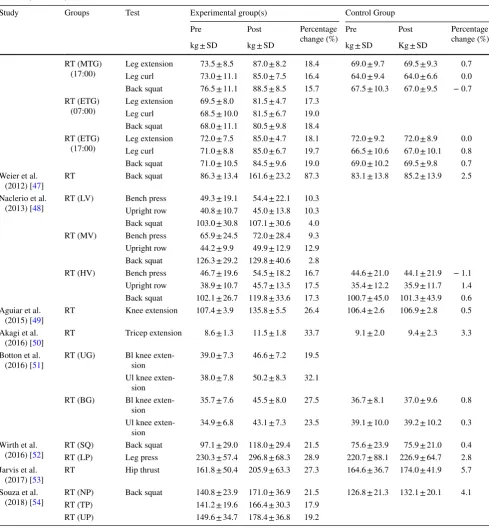Click the value '164.6±36.7'

[x=368, y=470]
